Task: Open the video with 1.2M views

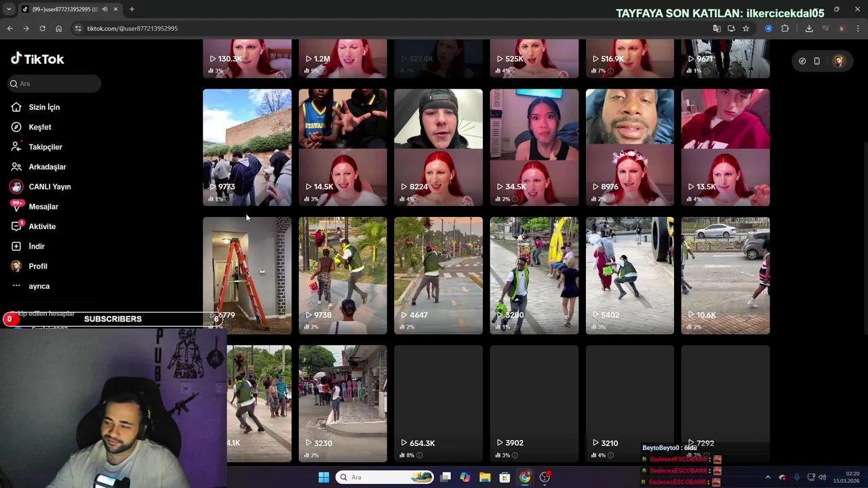Action: (x=342, y=58)
